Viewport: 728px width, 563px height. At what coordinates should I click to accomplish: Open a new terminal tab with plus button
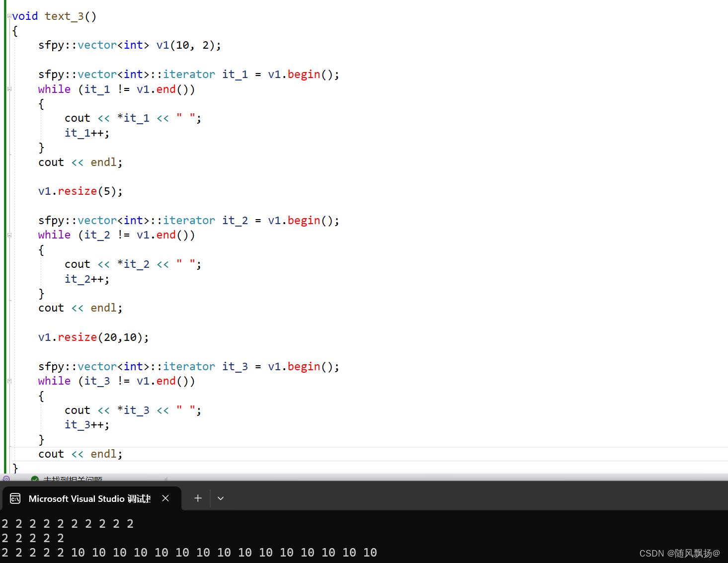(x=198, y=498)
